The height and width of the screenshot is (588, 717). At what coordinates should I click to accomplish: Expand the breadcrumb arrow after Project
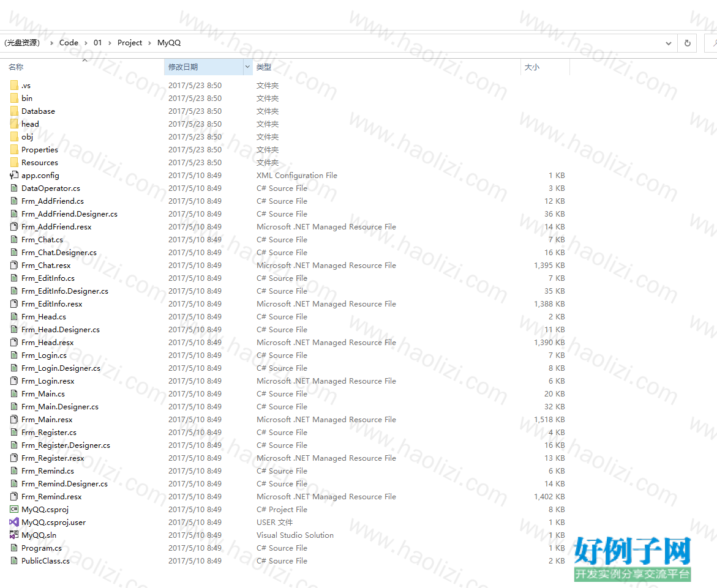149,43
